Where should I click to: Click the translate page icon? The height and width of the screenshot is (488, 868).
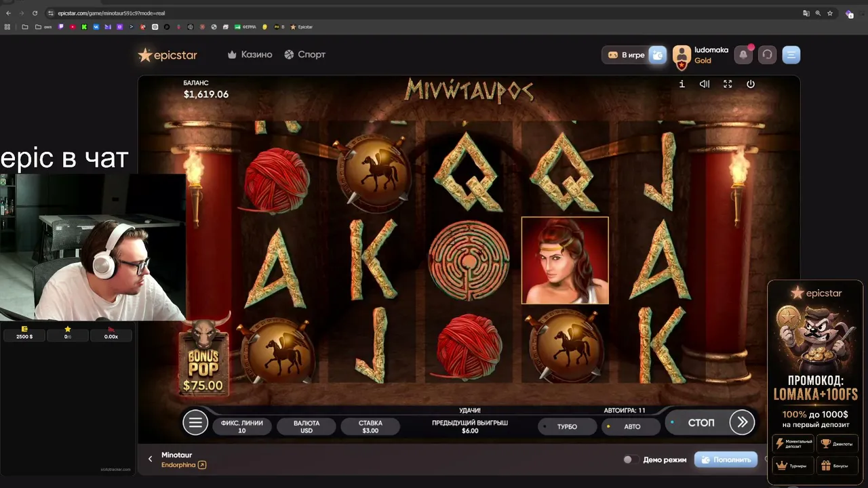[x=806, y=13]
